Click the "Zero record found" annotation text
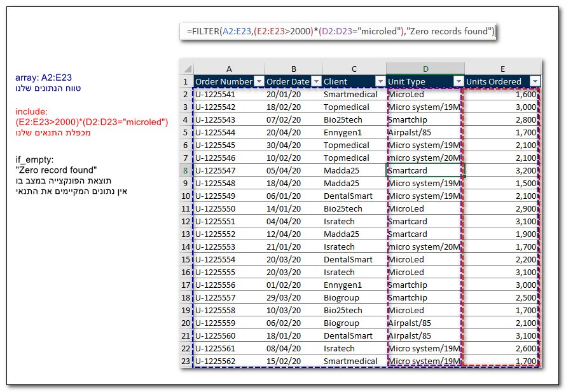Viewport: 566px width, 392px height. click(x=56, y=170)
